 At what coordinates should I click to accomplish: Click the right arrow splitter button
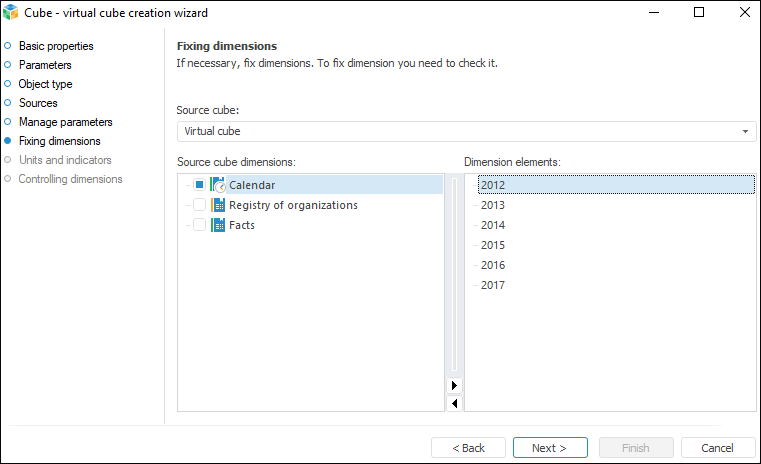click(455, 385)
